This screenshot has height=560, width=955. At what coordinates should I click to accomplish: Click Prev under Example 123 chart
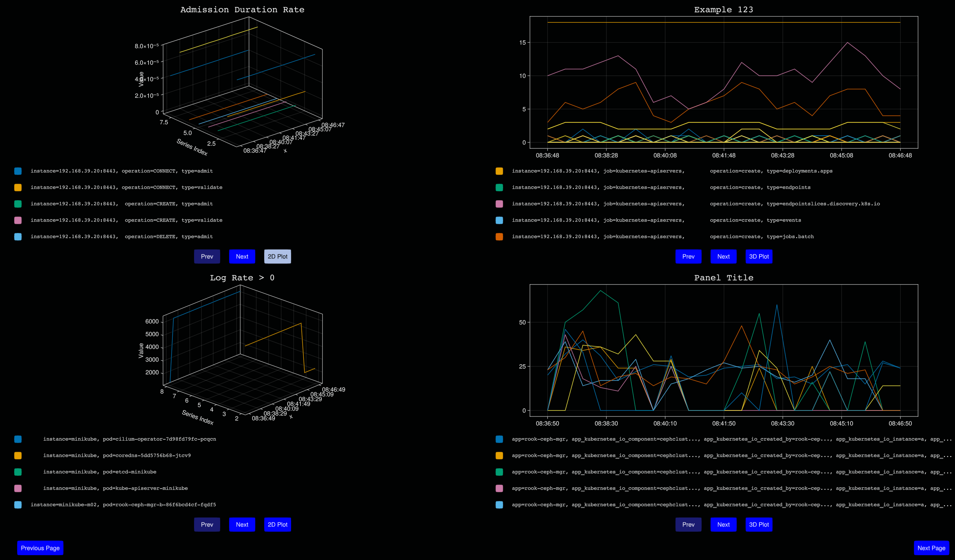point(688,257)
